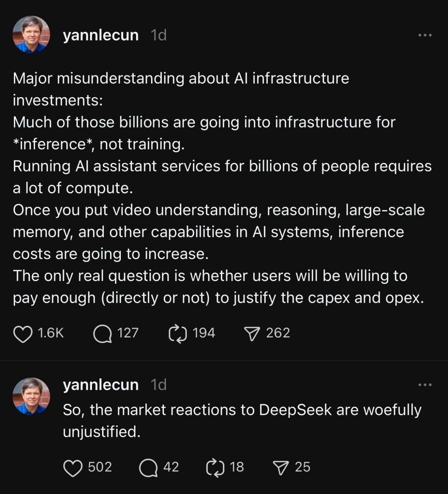
Task: Share the DeepSeek reply with send icon
Action: [x=281, y=468]
